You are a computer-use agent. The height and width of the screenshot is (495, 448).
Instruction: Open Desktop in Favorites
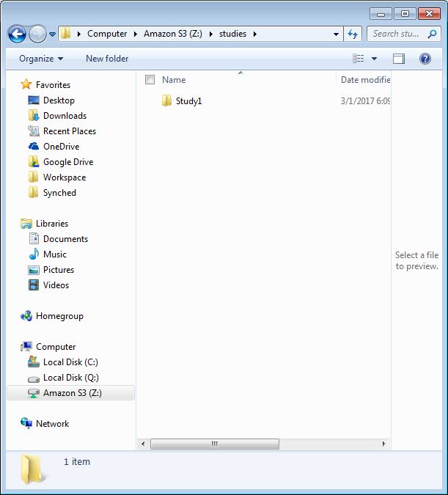(x=59, y=100)
